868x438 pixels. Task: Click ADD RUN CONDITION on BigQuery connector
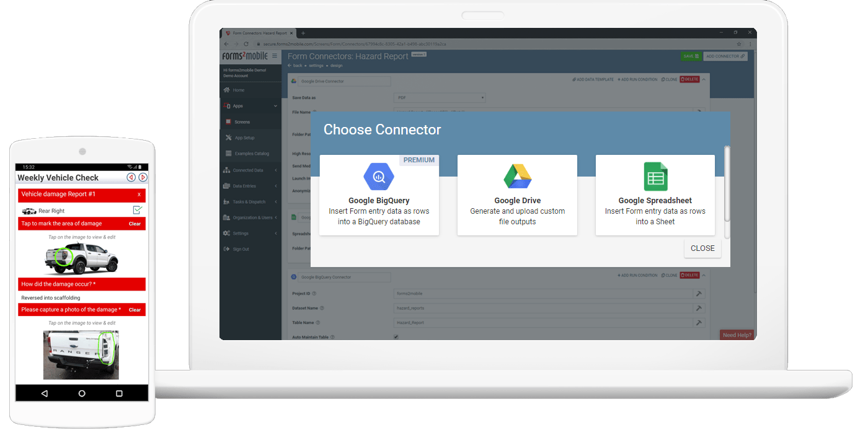[x=637, y=275]
